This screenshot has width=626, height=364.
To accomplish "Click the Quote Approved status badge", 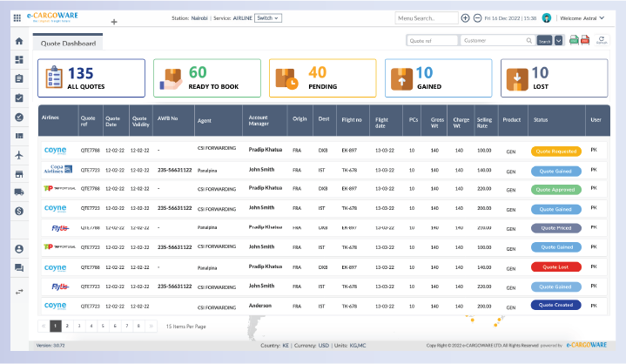I will 555,190.
